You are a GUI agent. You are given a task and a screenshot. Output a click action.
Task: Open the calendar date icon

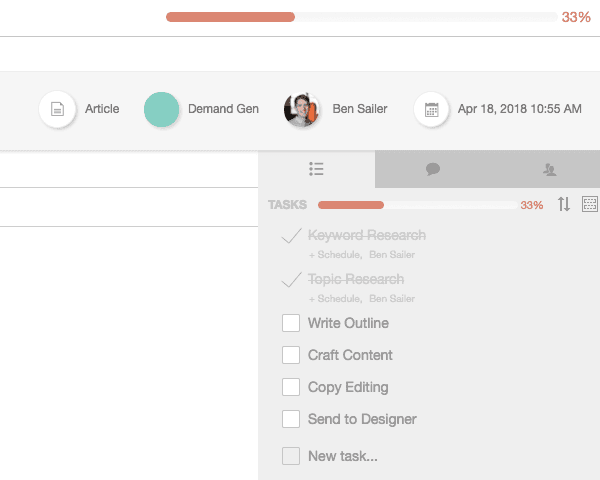[x=431, y=109]
